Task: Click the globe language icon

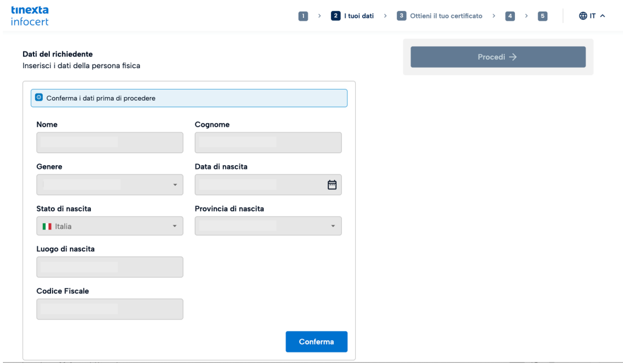Action: 583,16
